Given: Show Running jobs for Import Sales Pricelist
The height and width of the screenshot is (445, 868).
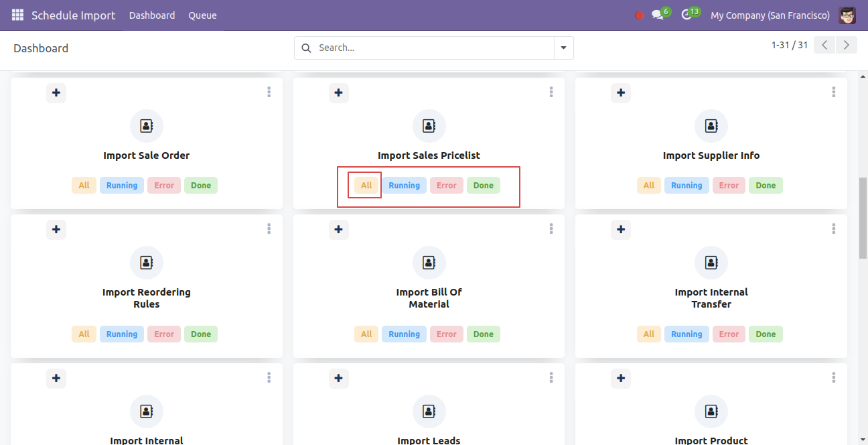Looking at the screenshot, I should (x=405, y=186).
